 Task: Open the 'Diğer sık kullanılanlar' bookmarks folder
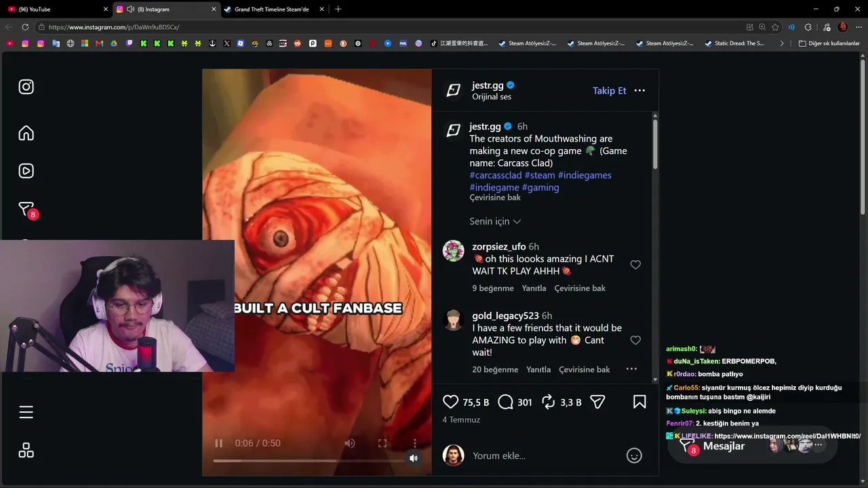coord(829,43)
